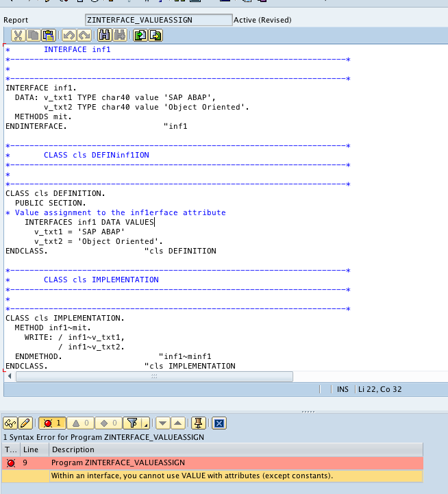Undo the last edit
The width and height of the screenshot is (448, 494).
coord(69,36)
